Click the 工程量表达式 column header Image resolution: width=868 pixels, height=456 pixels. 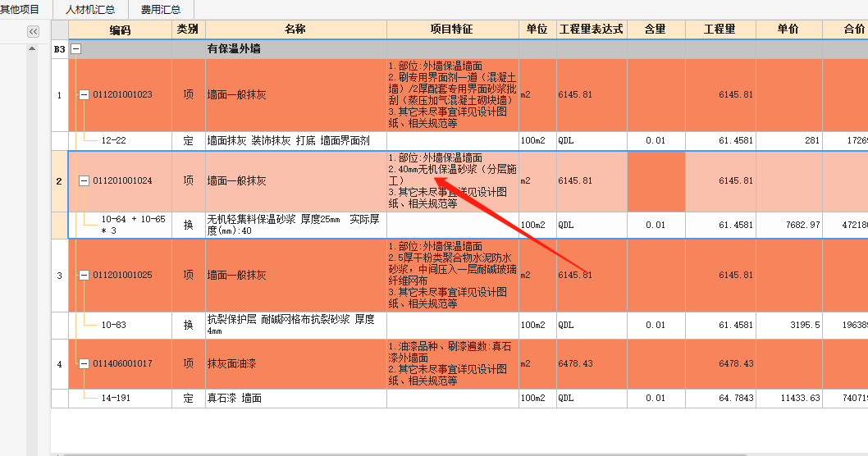[x=592, y=30]
